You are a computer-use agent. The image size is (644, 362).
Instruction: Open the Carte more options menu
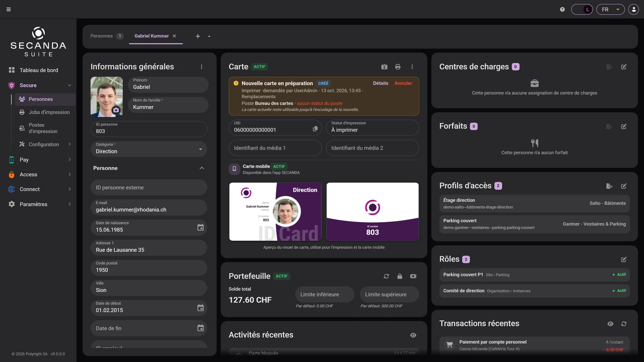(412, 67)
